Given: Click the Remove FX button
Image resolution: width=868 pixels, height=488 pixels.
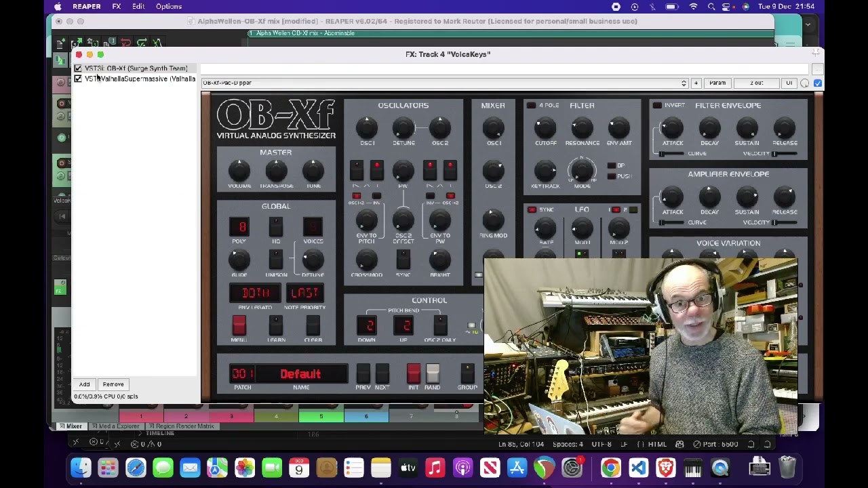Looking at the screenshot, I should click(113, 384).
